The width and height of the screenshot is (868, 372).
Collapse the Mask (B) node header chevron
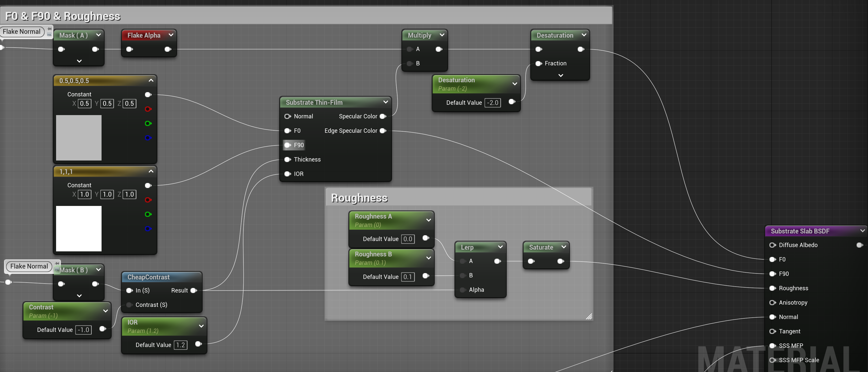coord(98,269)
